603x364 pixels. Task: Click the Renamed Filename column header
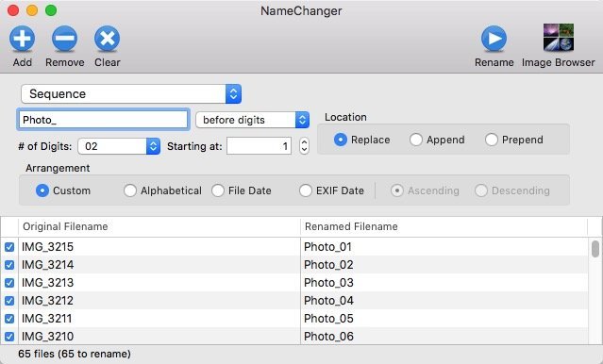[444, 226]
